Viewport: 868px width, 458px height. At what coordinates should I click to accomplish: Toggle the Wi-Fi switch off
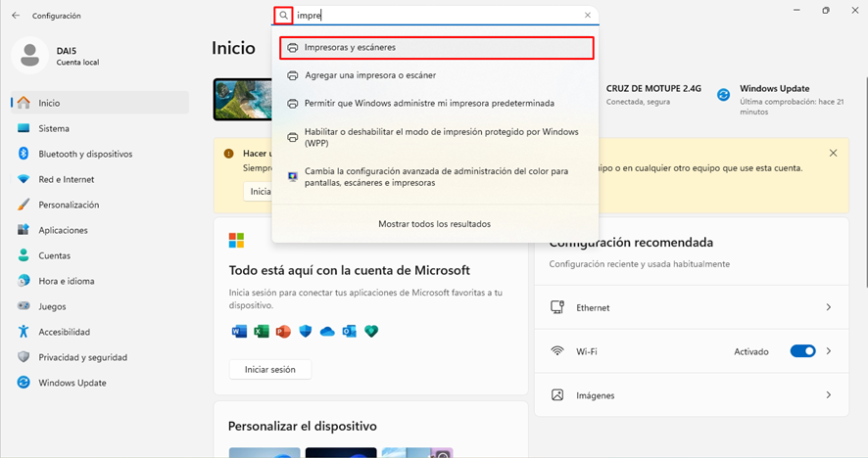[802, 351]
